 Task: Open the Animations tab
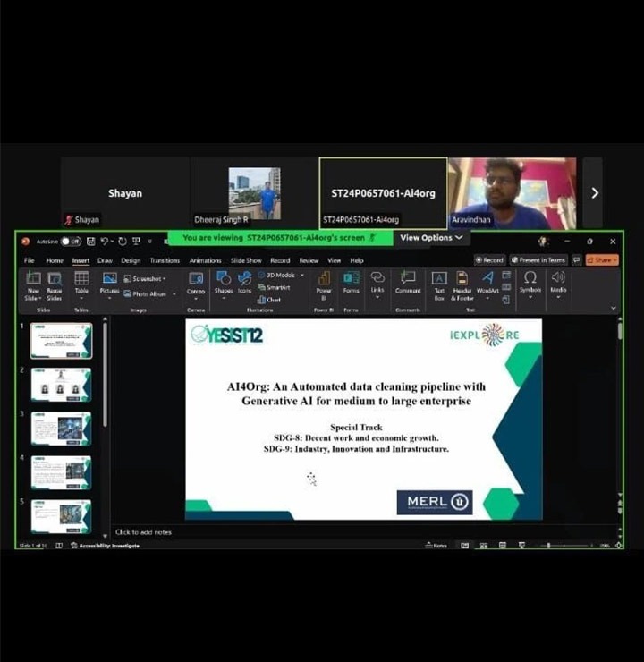pyautogui.click(x=205, y=260)
